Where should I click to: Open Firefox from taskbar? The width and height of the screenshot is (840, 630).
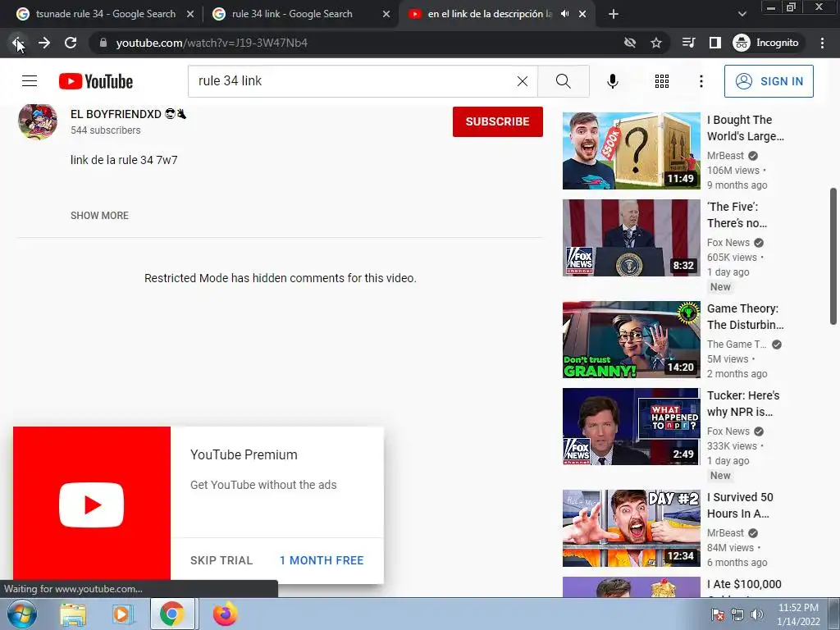(225, 614)
